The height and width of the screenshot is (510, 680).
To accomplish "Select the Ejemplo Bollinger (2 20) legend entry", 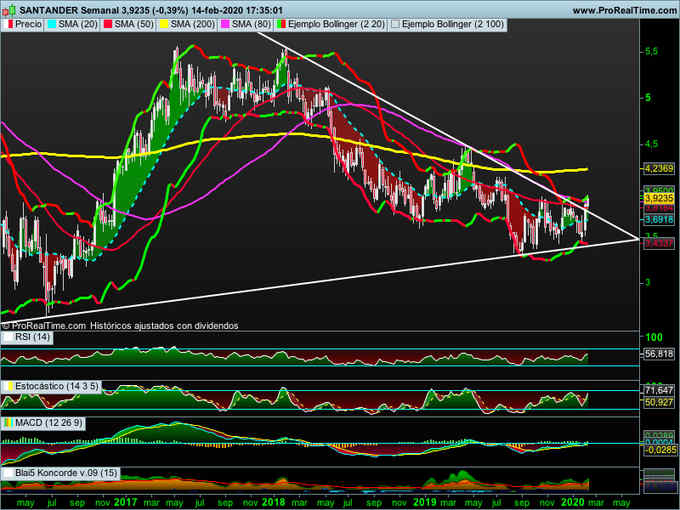I will click(331, 24).
